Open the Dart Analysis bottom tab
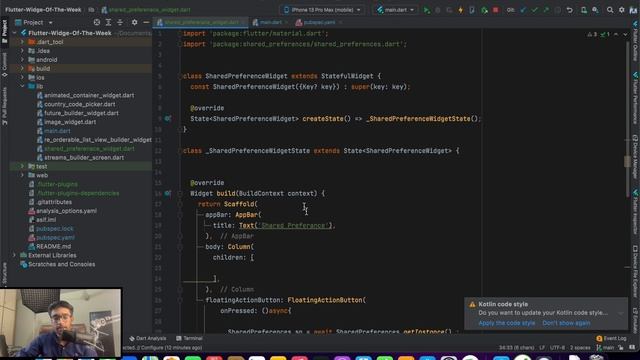Image resolution: width=640 pixels, height=360 pixels. (148, 338)
